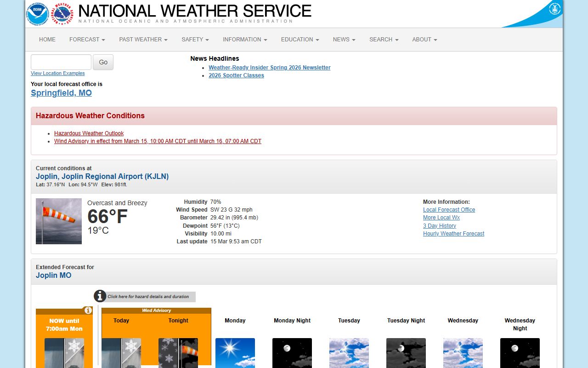Click the Department of Commerce seal icon
Viewport: 588px width, 368px height.
[x=554, y=8]
